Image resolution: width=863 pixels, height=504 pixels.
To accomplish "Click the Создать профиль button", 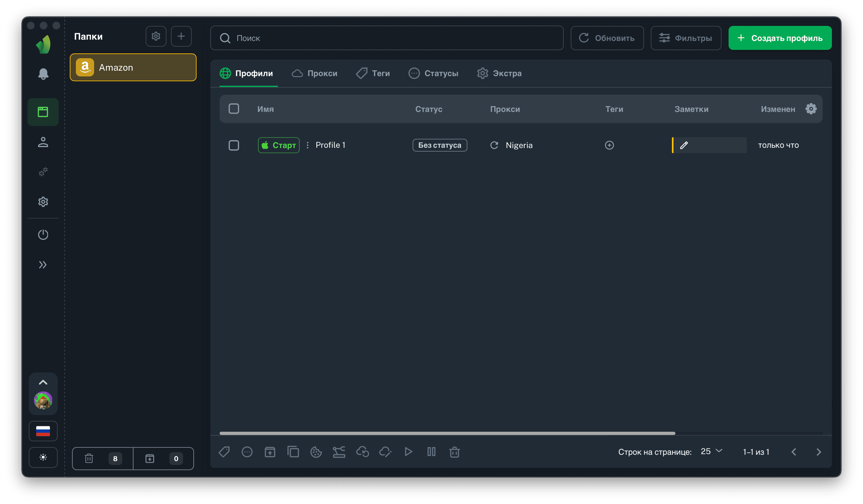I will click(x=780, y=38).
